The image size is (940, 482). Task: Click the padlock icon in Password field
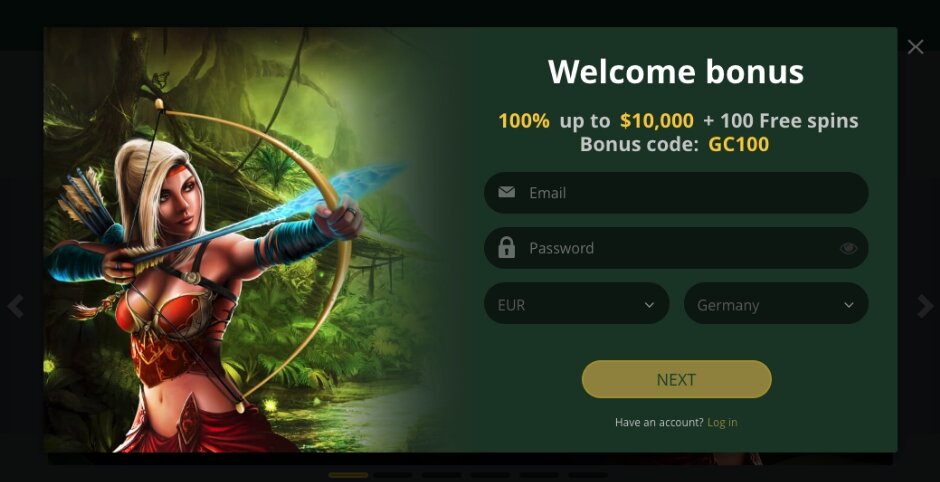(507, 247)
